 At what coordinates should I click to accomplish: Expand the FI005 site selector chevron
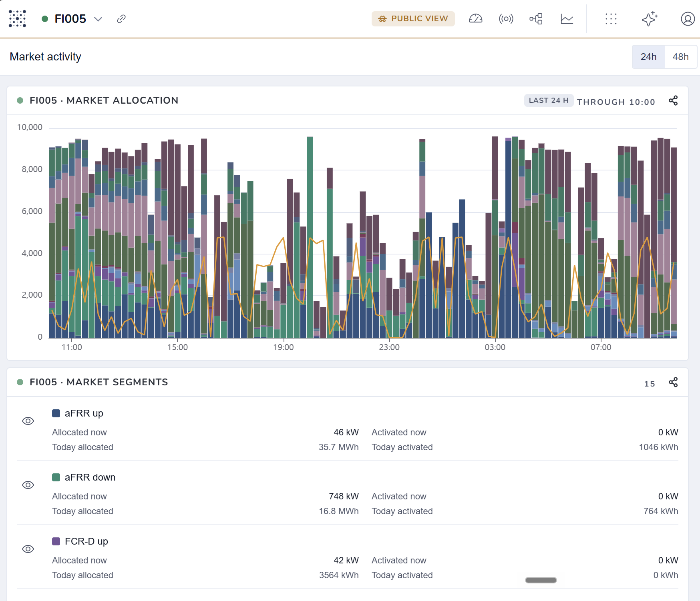point(98,19)
